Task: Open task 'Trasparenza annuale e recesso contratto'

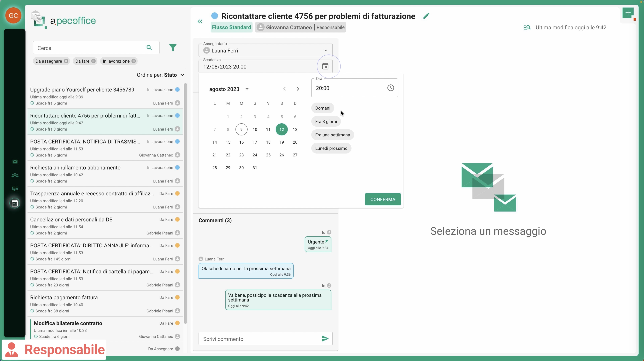Action: pyautogui.click(x=105, y=200)
